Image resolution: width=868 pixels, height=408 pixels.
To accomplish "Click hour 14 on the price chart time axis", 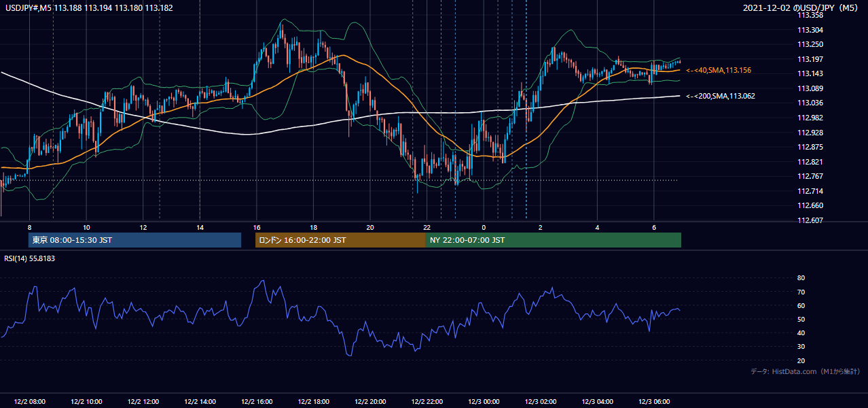I will point(200,227).
